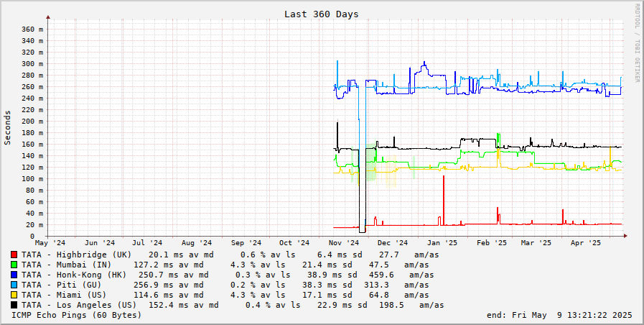The height and width of the screenshot is (325, 644).
Task: Click the '38.9 ms sd' Honk-Kong value
Action: [332, 275]
